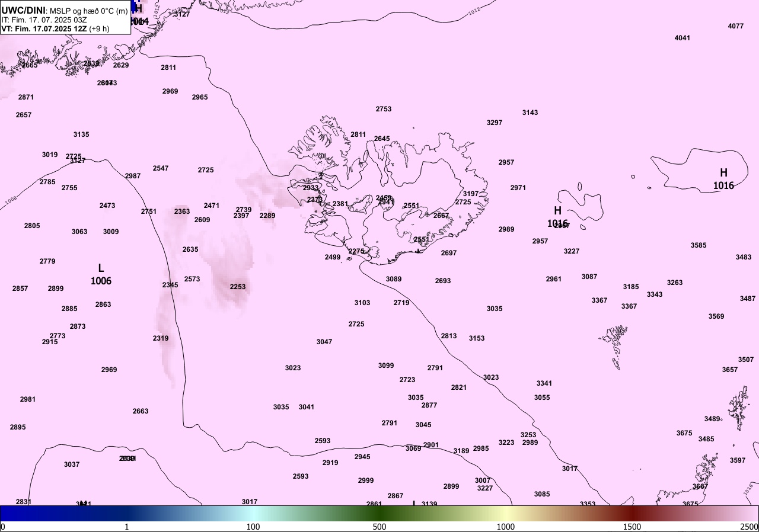Click the height value 2877
This screenshot has height=532, width=759.
point(429,405)
